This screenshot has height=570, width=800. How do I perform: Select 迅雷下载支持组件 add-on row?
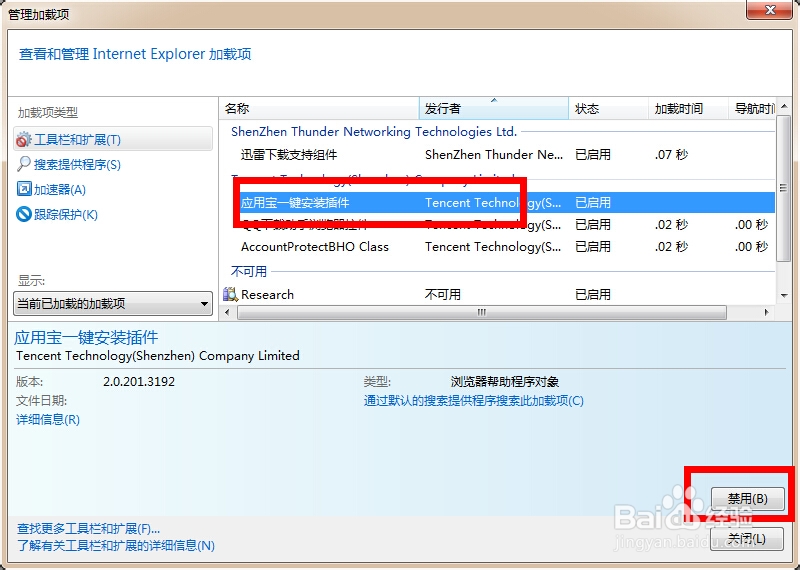[497, 154]
